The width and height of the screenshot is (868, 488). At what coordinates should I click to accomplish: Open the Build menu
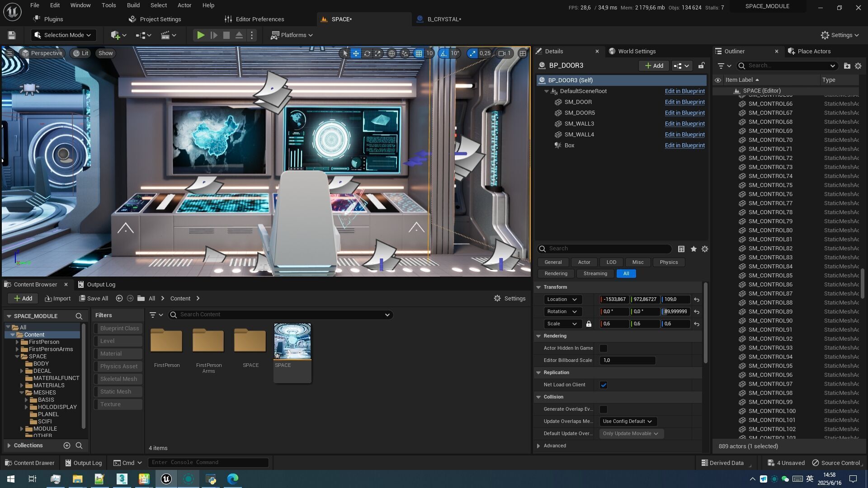click(133, 5)
